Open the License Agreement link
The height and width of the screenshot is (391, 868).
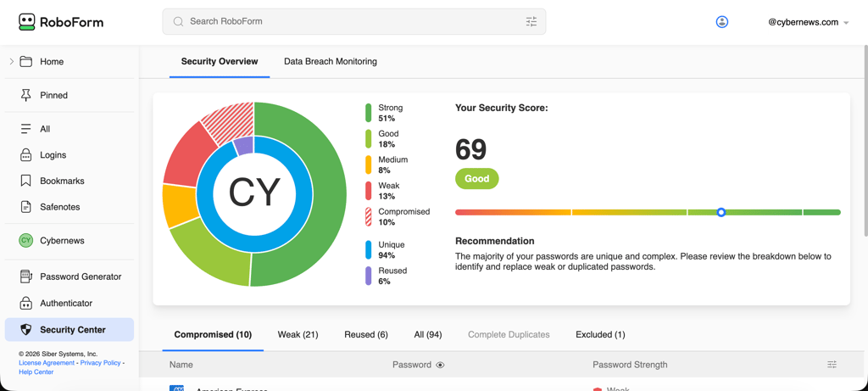47,363
